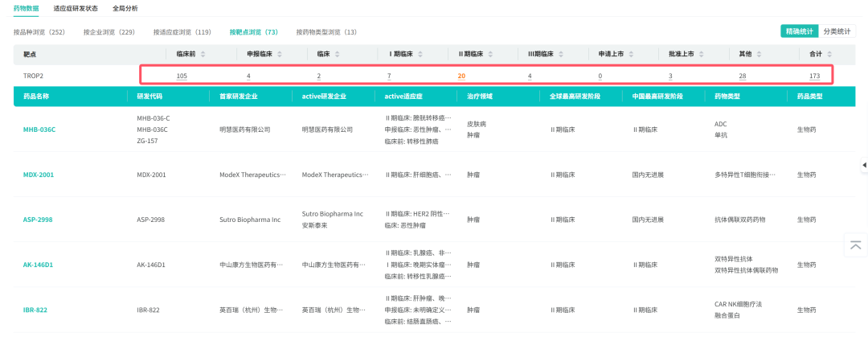Screen dimensions: 868x337
Task: Open the 适应症研发状态 tab
Action: [76, 9]
